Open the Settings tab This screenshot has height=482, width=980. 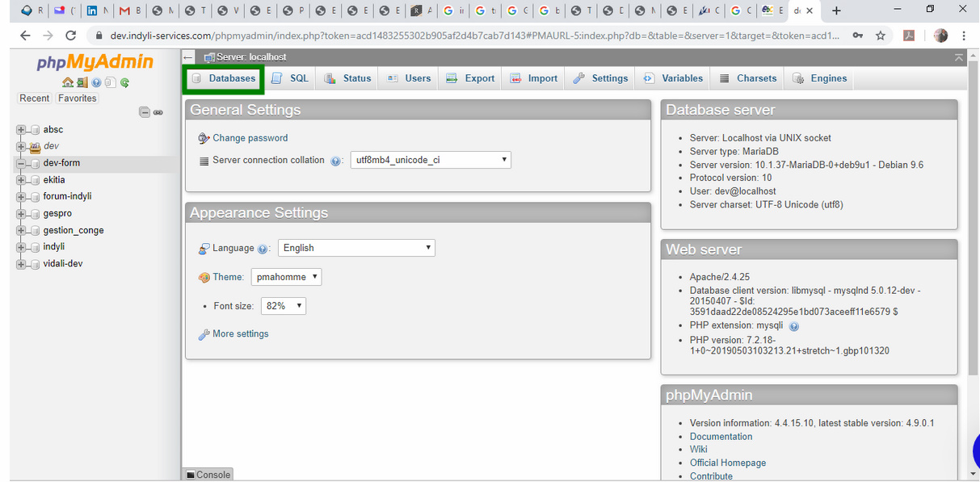click(600, 78)
